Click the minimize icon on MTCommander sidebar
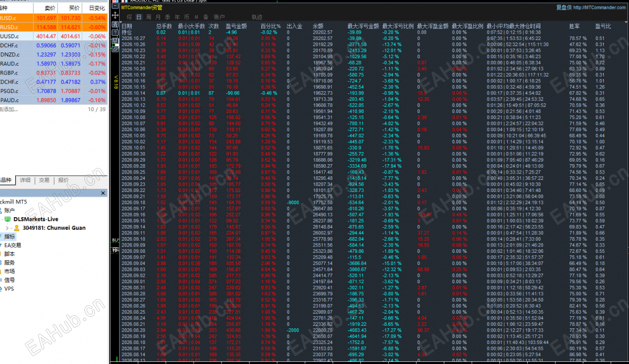 pyautogui.click(x=115, y=6)
